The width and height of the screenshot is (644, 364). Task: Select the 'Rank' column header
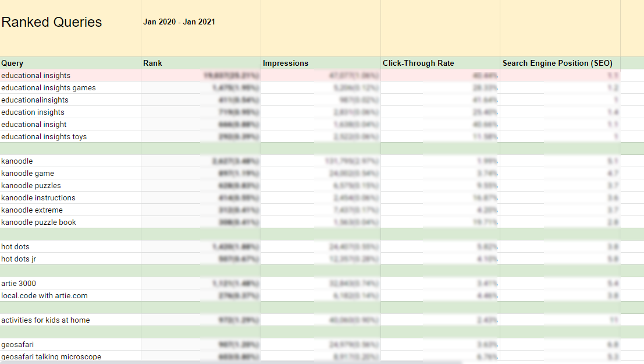point(201,63)
